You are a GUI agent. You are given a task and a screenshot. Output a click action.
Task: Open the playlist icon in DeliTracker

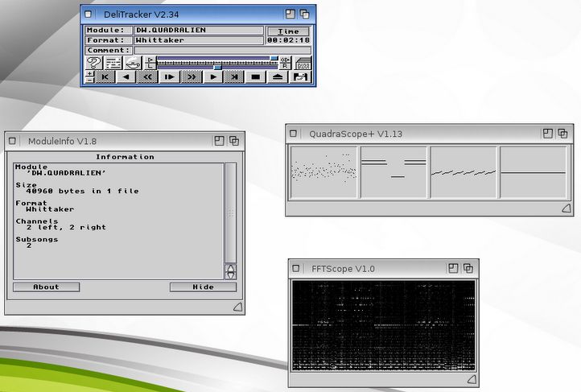pyautogui.click(x=113, y=63)
